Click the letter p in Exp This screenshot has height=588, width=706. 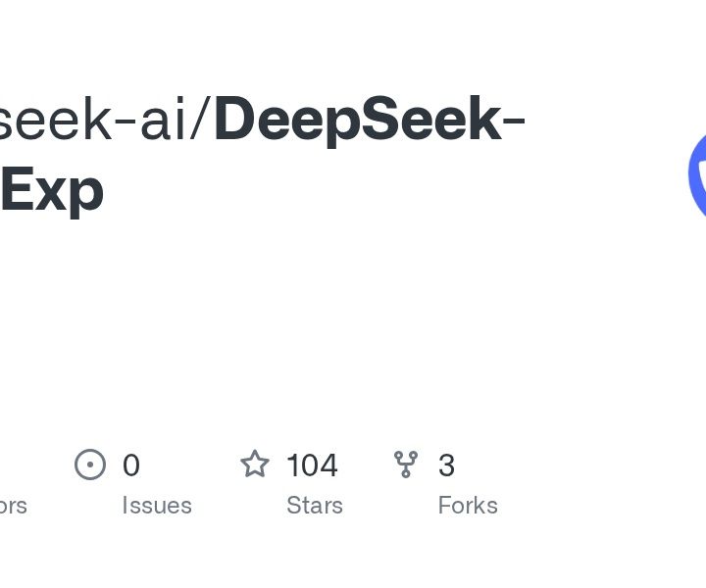coord(87,198)
